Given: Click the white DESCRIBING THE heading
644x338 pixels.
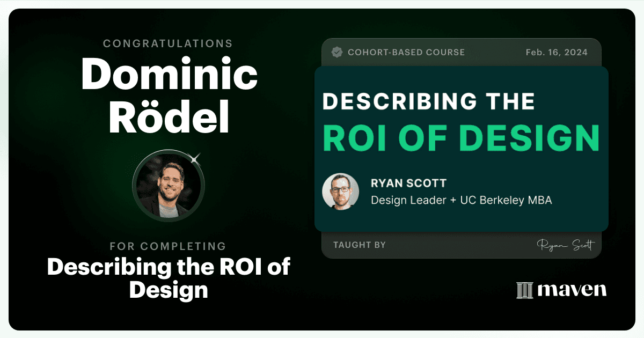Looking at the screenshot, I should (428, 101).
